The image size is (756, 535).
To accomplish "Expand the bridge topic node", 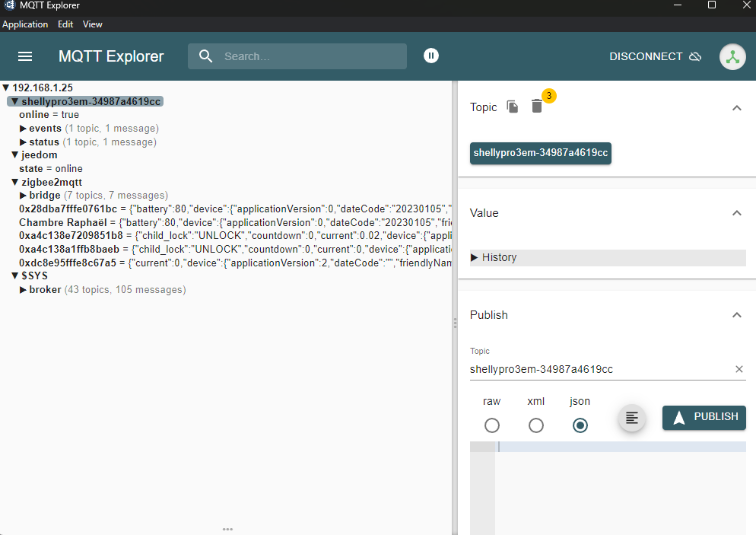I will click(23, 196).
